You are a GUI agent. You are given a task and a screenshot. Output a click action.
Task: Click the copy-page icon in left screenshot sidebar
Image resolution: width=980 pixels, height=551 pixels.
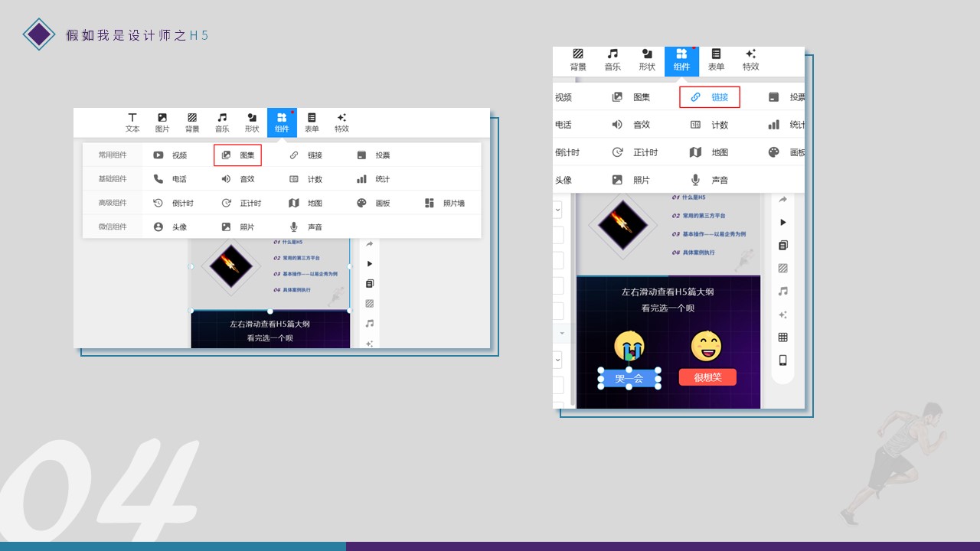(370, 283)
